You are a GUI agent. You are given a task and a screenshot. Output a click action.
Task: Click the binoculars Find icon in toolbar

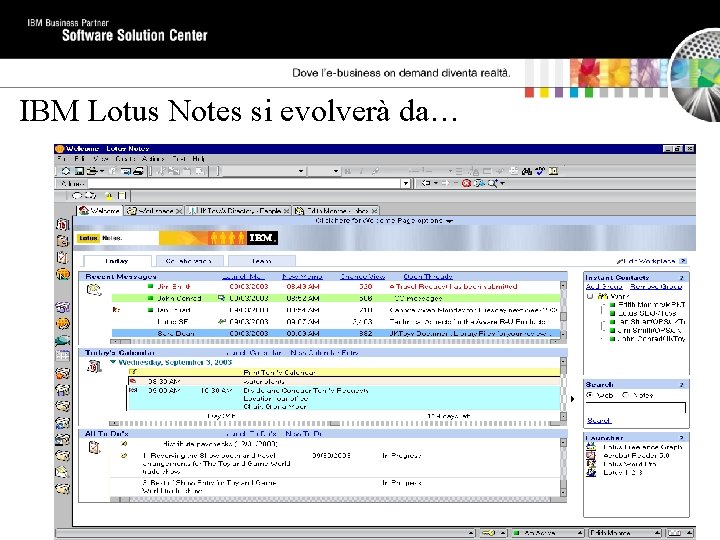point(527,171)
